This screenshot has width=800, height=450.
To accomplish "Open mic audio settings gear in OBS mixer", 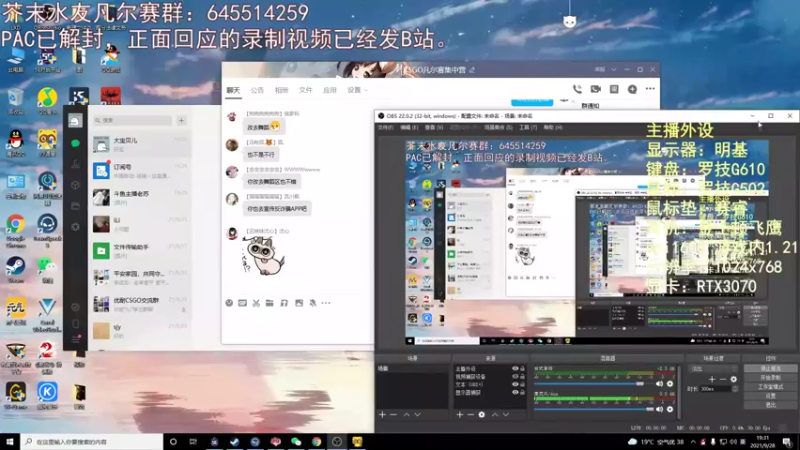I will 670,409.
